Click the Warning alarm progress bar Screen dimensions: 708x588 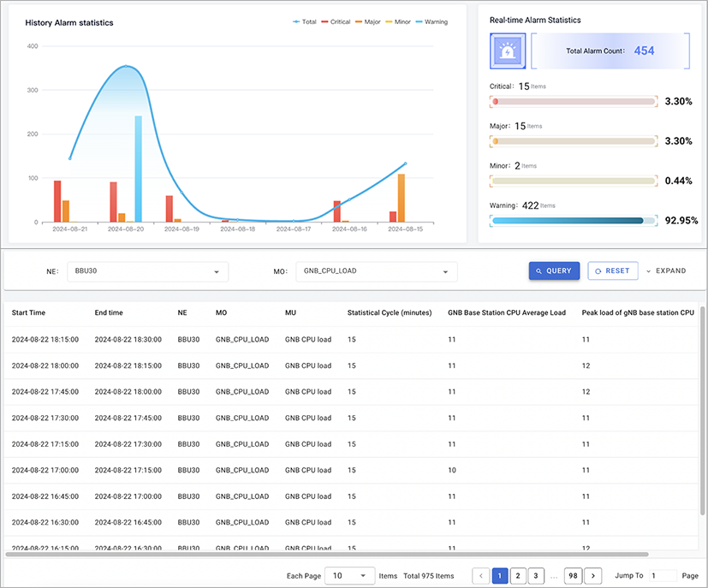click(574, 221)
